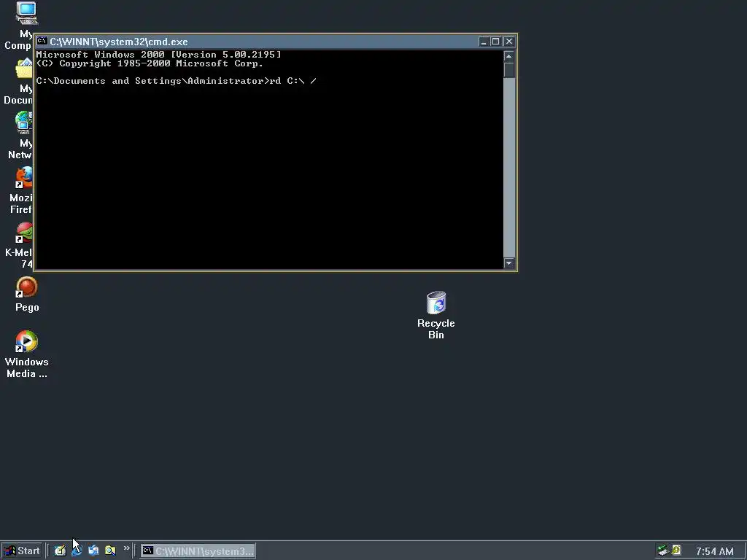Select the My Computer desktop icon
The image size is (747, 560).
(26, 13)
